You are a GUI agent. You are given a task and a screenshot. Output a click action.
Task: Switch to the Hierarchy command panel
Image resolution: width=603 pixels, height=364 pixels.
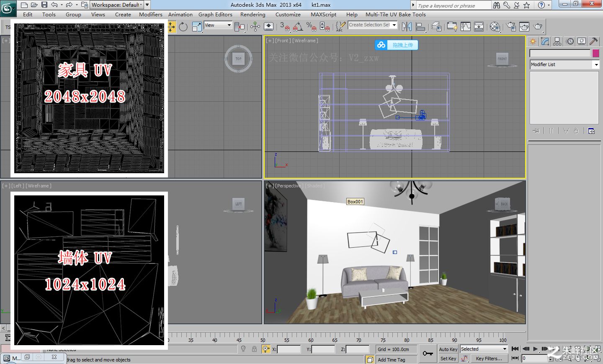click(x=557, y=41)
